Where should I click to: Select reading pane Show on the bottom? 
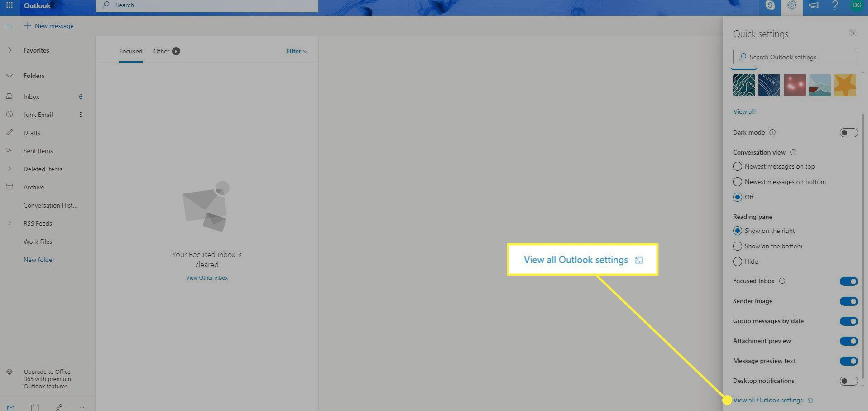(x=738, y=246)
